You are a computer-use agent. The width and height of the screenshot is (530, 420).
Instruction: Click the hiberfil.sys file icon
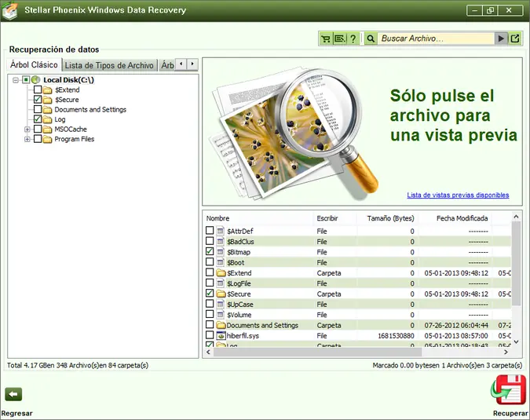coord(221,335)
